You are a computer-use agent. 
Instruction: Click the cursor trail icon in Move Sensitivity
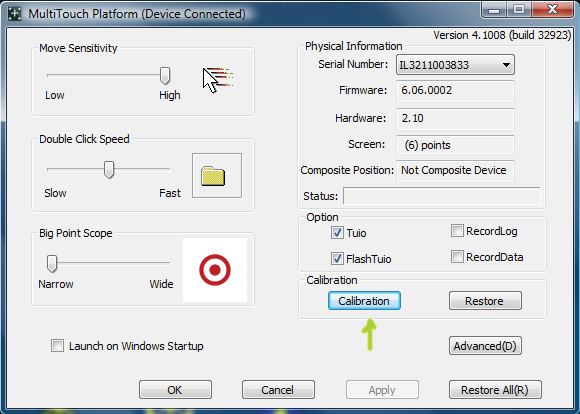click(218, 80)
